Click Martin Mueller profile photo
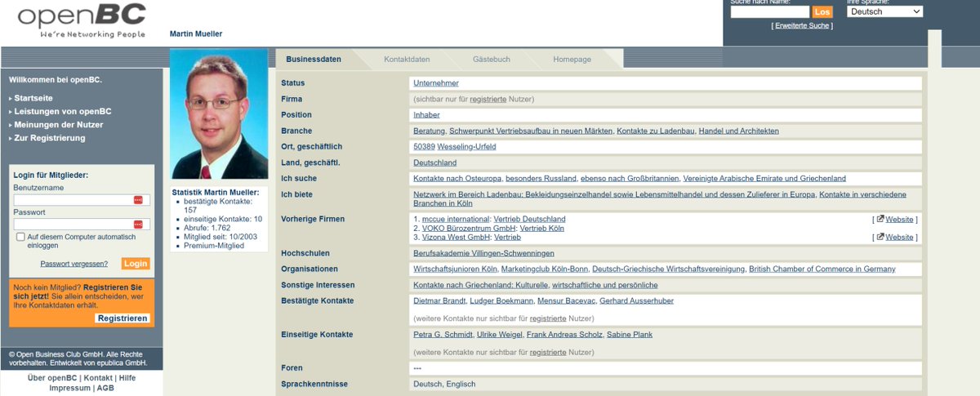Screen dimensions: 980x396 [219, 114]
